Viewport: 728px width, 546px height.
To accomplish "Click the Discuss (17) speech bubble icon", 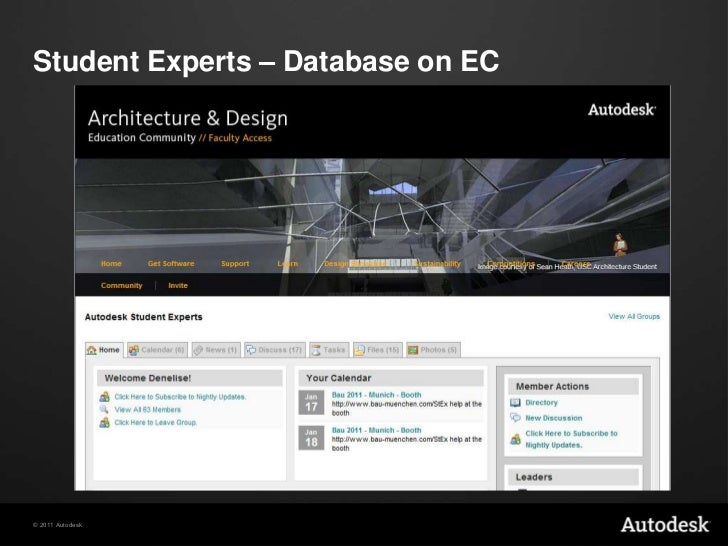I will 251,350.
